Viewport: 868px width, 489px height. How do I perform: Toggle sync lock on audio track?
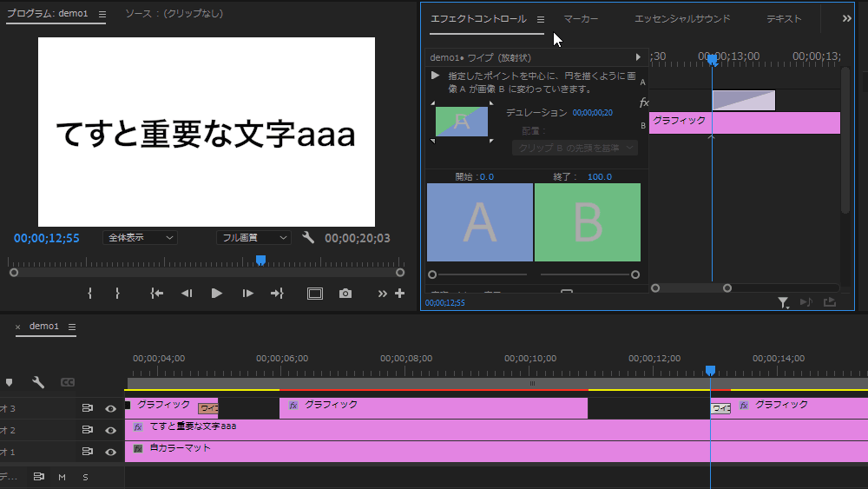(x=39, y=476)
